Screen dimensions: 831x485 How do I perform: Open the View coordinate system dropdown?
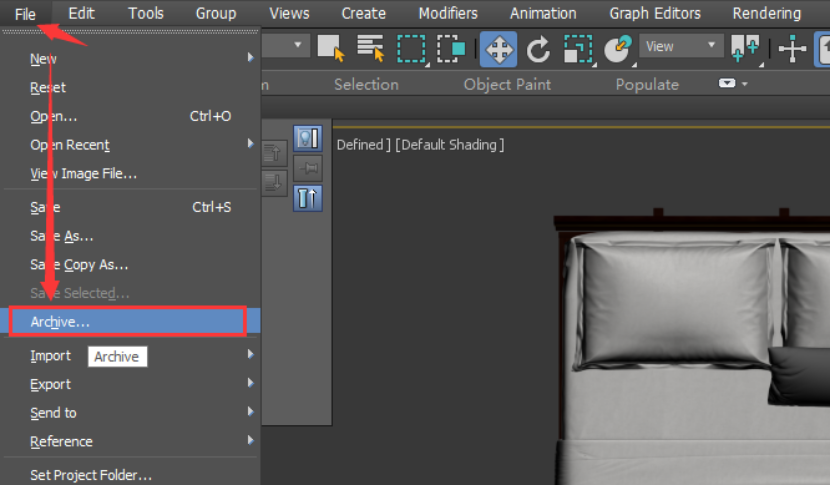(x=683, y=46)
